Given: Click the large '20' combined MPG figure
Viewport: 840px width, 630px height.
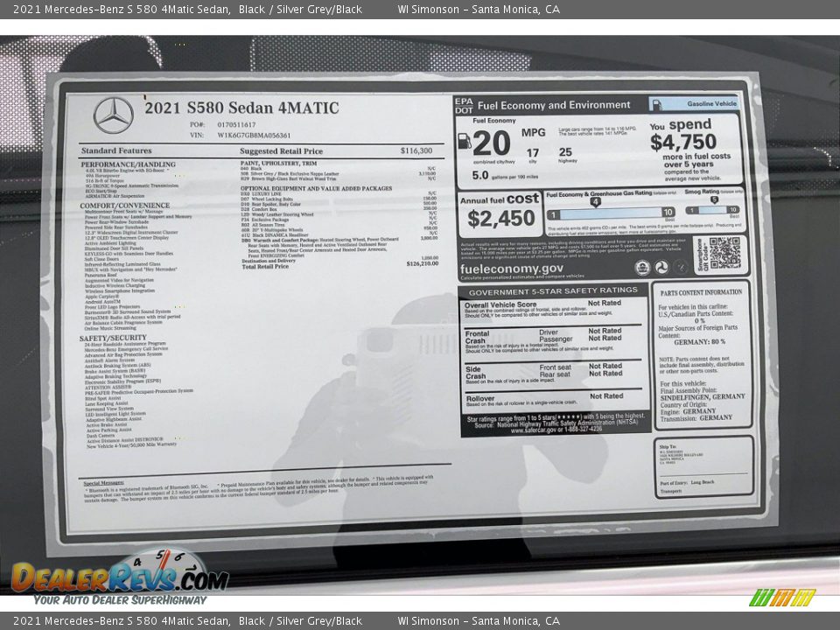Looking at the screenshot, I should pyautogui.click(x=492, y=143).
